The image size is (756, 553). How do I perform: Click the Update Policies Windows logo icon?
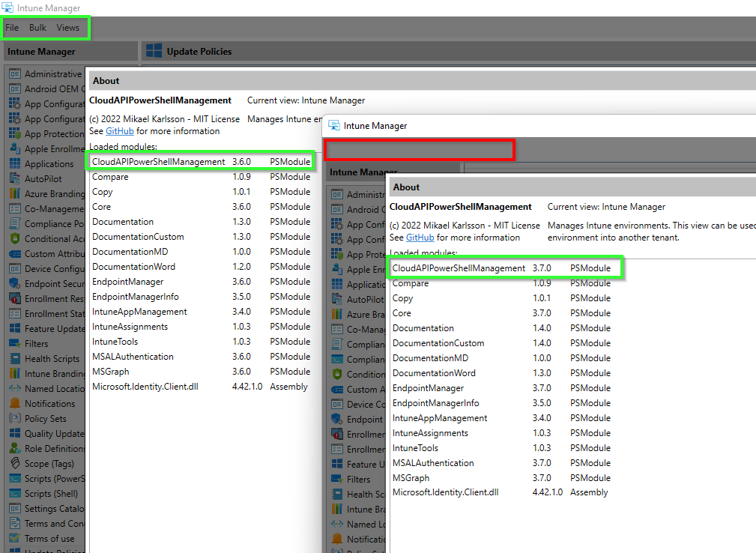click(154, 51)
